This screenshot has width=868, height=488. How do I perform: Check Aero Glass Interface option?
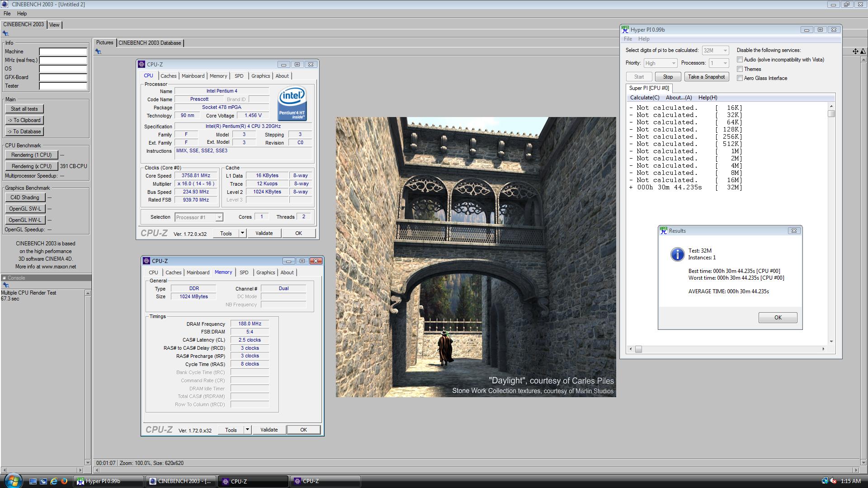pos(740,78)
